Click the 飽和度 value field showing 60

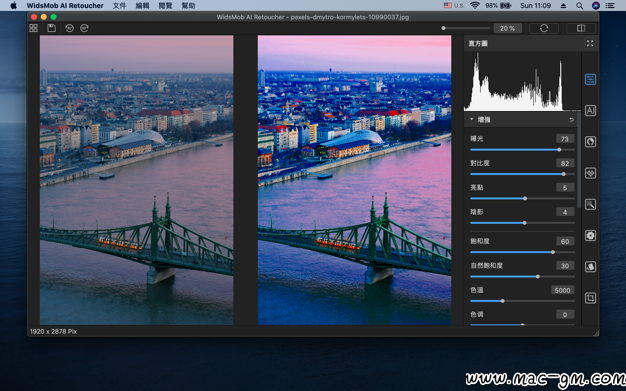[565, 241]
